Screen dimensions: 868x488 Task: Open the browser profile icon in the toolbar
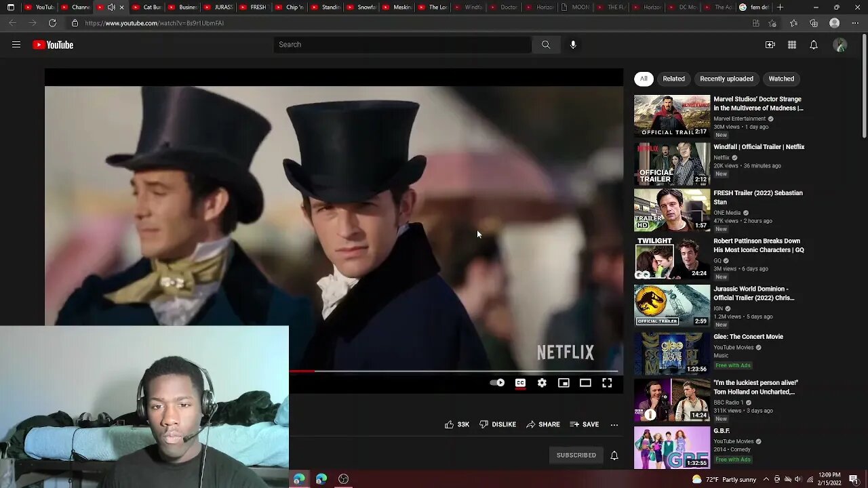[835, 23]
